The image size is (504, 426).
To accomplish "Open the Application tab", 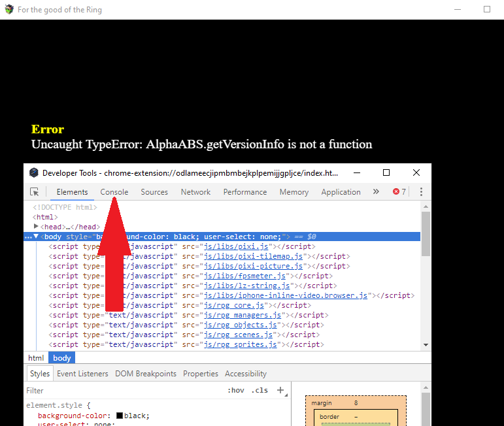I will click(x=341, y=192).
